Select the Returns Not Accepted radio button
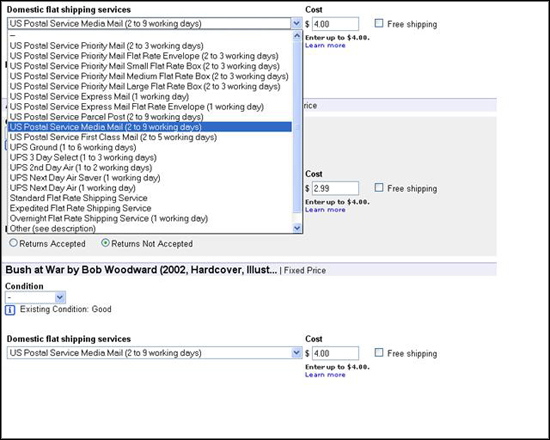550x440 pixels. coord(105,242)
